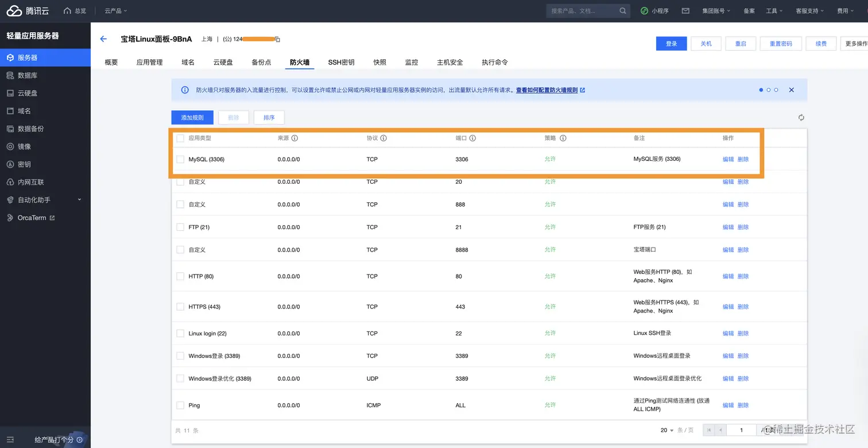This screenshot has height=448, width=868.
Task: Open 查看如何配置防火墙规则 link
Action: coord(547,90)
